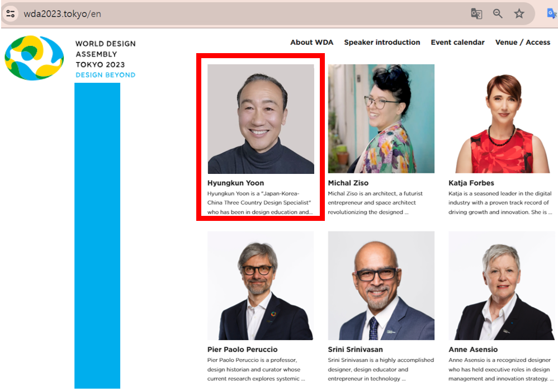Open the zoom magnifier icon

point(498,14)
